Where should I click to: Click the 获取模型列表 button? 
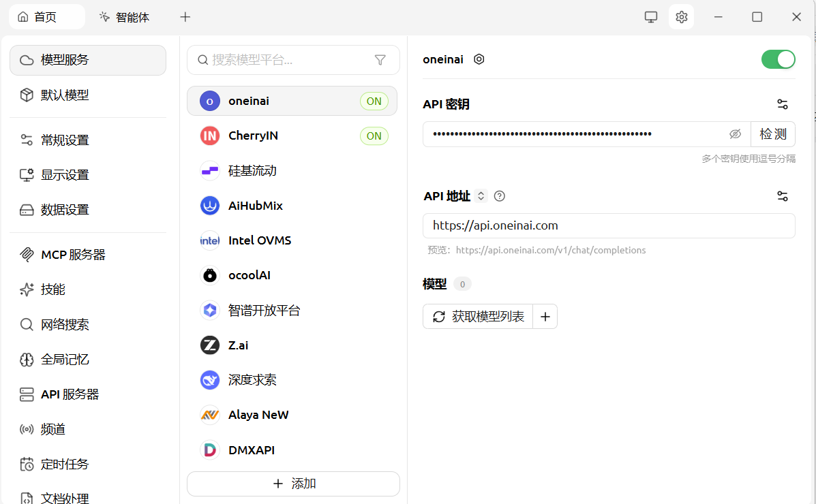pos(478,316)
